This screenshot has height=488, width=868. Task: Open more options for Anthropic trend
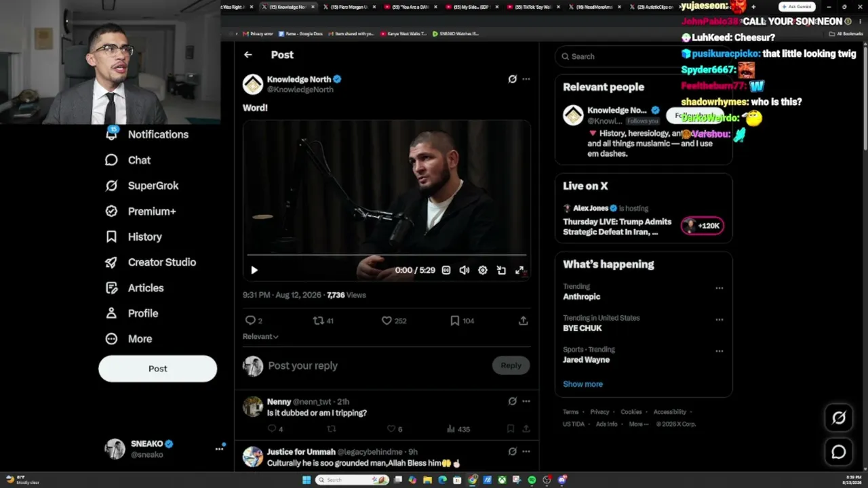pos(719,288)
